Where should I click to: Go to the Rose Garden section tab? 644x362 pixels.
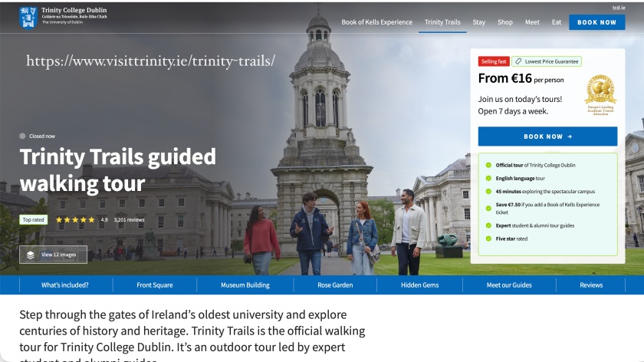coord(335,285)
